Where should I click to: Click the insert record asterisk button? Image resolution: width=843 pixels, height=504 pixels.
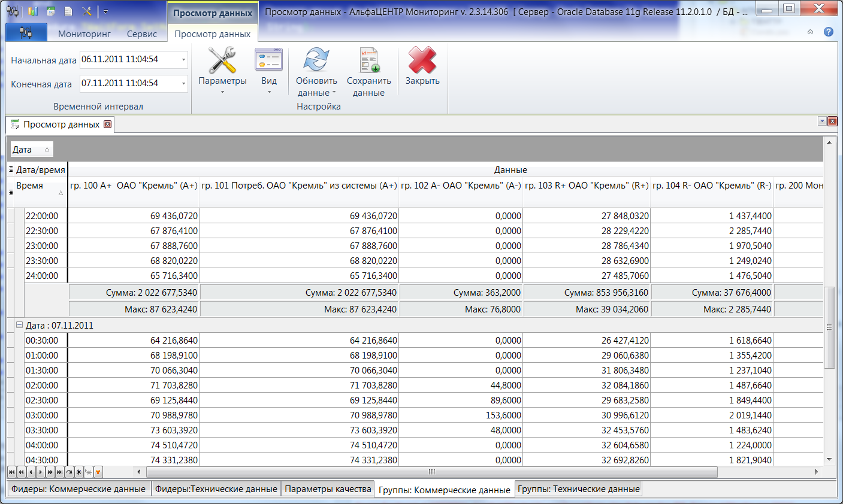click(78, 472)
